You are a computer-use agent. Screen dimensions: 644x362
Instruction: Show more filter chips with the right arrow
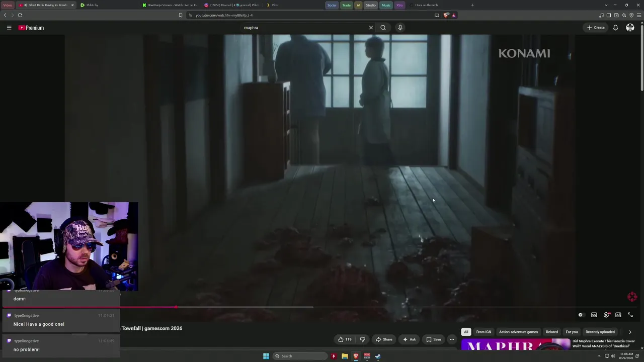[630, 332]
